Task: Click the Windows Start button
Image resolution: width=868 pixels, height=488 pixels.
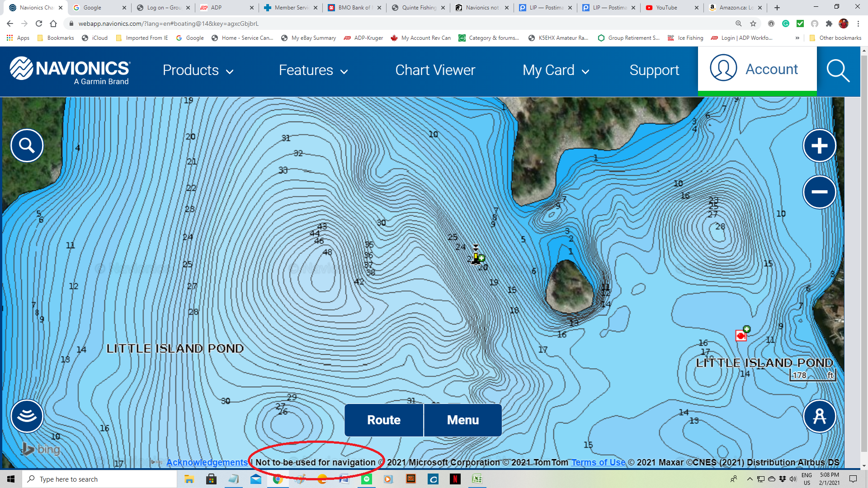Action: pos(11,479)
